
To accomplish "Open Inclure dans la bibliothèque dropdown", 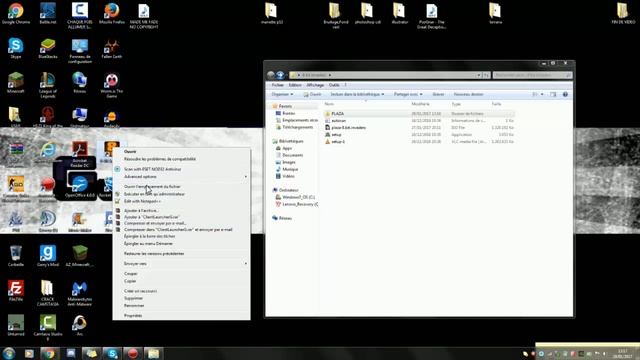I will 357,94.
